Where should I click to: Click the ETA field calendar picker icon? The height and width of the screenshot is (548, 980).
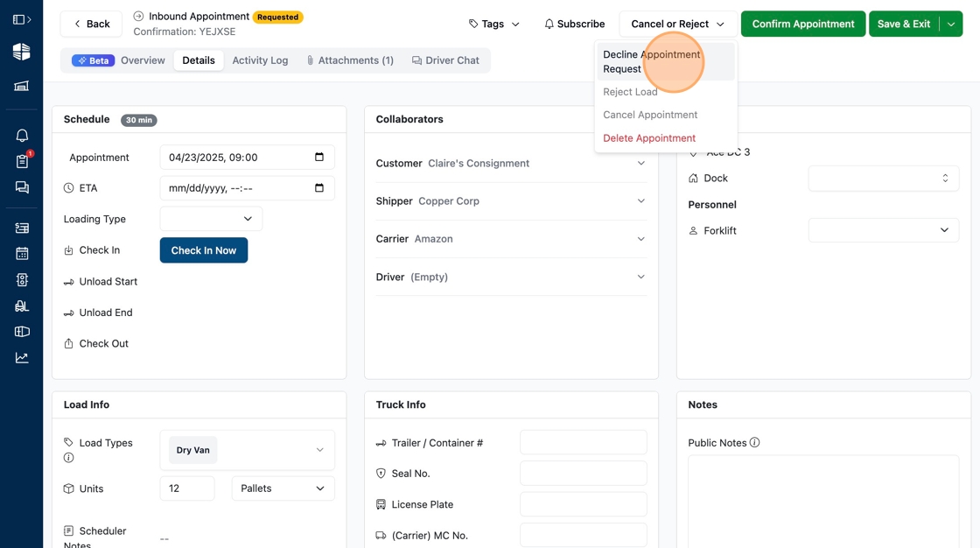tap(319, 187)
